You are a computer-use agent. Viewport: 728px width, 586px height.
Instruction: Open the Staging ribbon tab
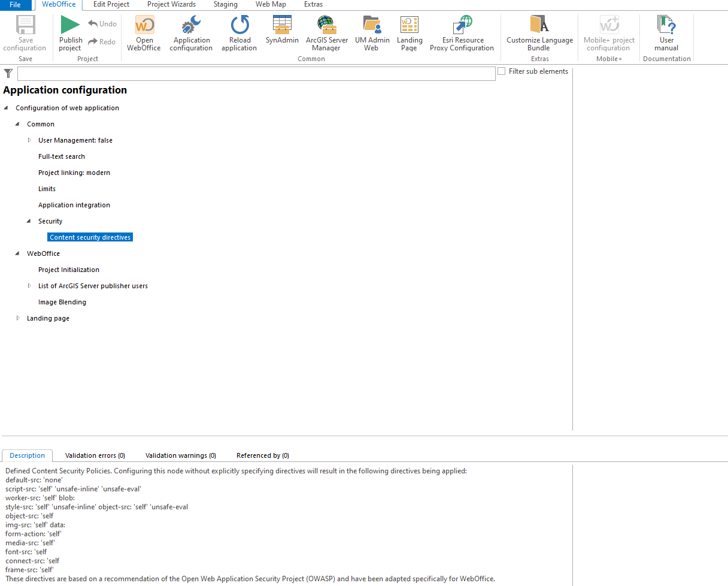pos(225,4)
